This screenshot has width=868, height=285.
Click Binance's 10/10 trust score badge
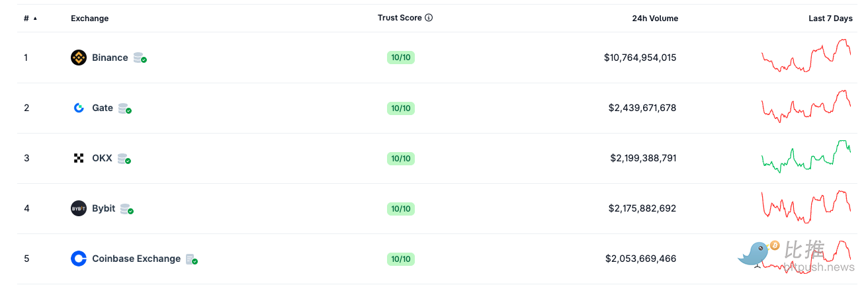click(401, 58)
